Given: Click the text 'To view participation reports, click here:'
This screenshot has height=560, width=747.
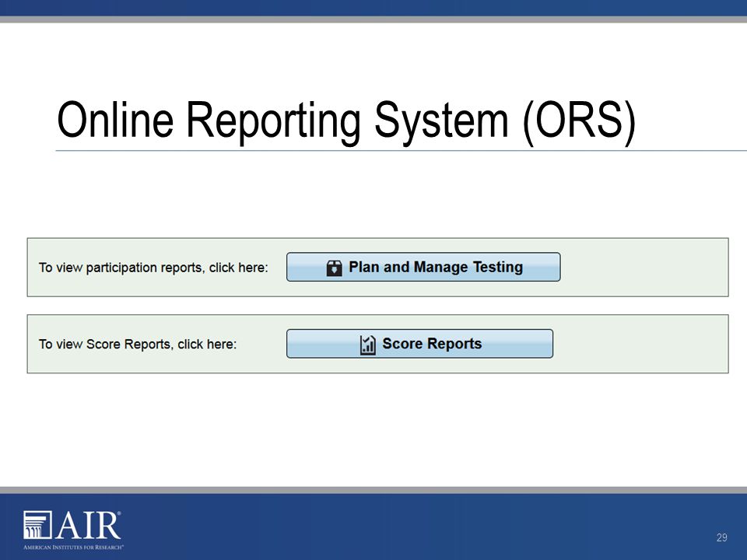Looking at the screenshot, I should [x=153, y=268].
